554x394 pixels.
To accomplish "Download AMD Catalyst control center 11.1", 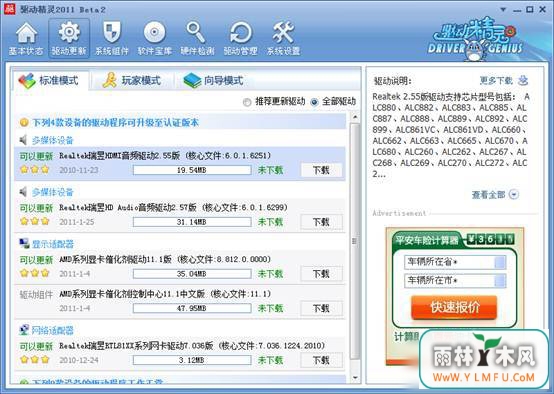I will coord(321,308).
